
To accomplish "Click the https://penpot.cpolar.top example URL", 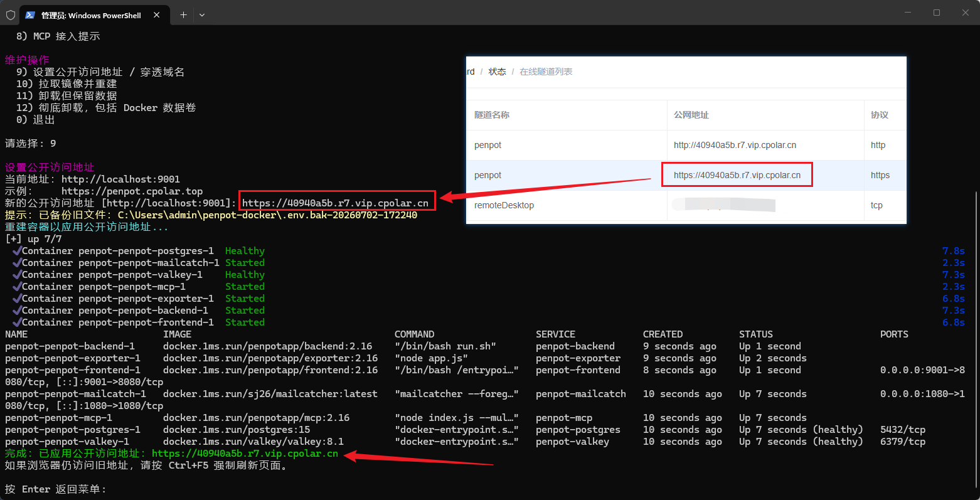I will tap(132, 191).
